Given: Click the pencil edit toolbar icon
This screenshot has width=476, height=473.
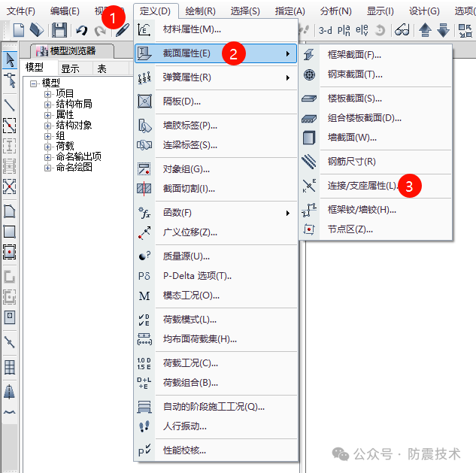Looking at the screenshot, I should pos(123,30).
